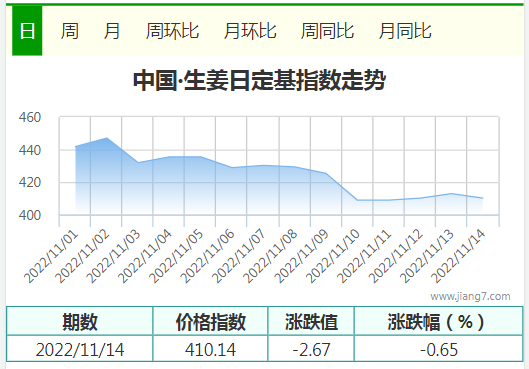Viewport: 529px width, 369px height.
Task: Click the 2022/11/13 x-axis label
Action: coord(427,257)
